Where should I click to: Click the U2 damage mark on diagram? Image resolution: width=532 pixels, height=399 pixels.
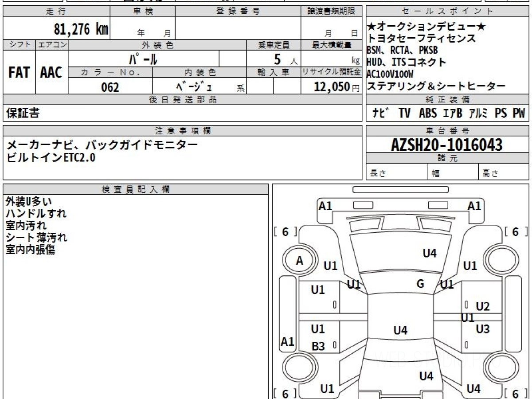(483, 306)
